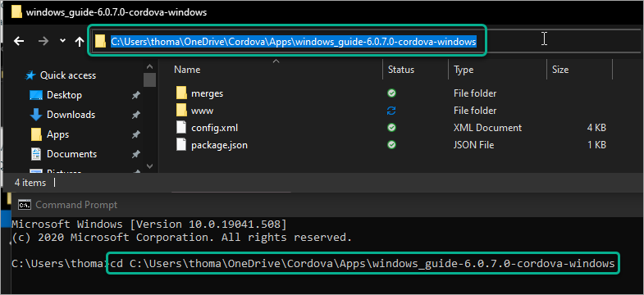The height and width of the screenshot is (295, 644).
Task: Click the Forward navigation arrow
Action: coord(43,41)
